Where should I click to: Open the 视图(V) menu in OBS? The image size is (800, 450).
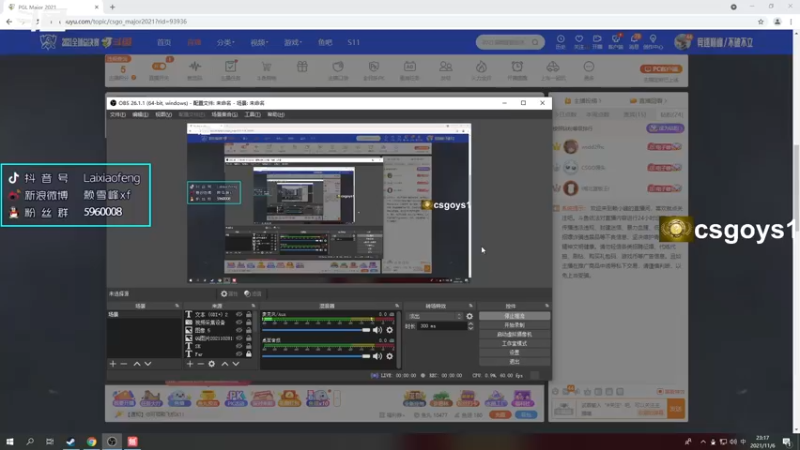(163, 115)
